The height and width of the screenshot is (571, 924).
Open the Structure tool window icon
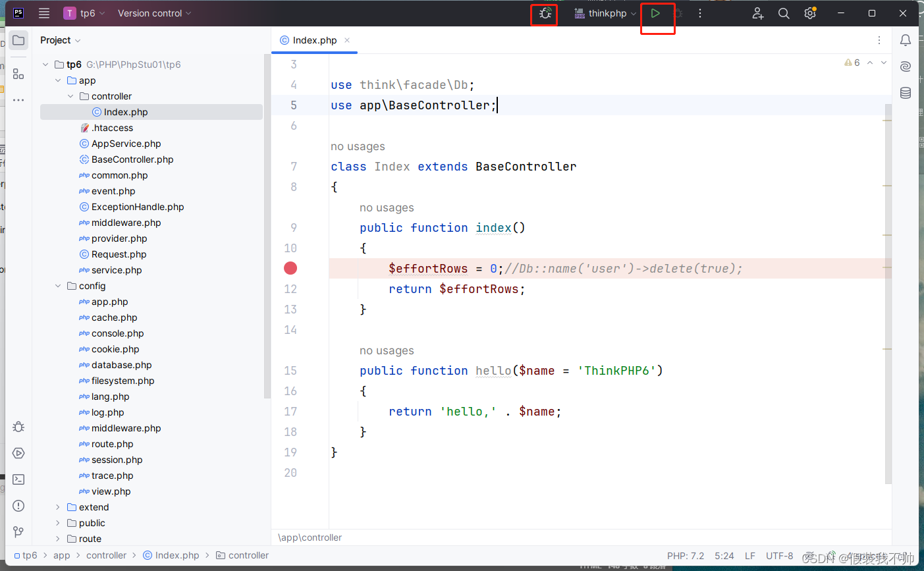coord(18,74)
